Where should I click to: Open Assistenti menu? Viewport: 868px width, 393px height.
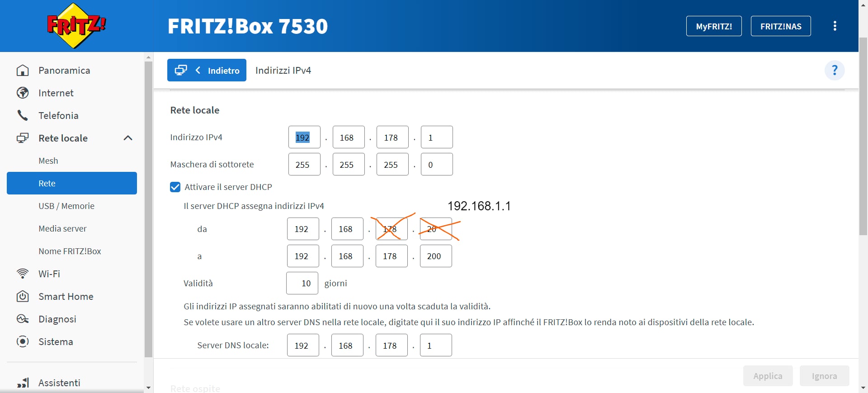pos(59,383)
